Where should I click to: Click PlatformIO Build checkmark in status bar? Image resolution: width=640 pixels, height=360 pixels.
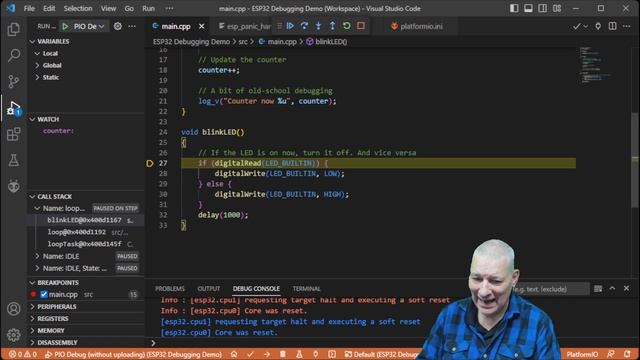(x=250, y=354)
